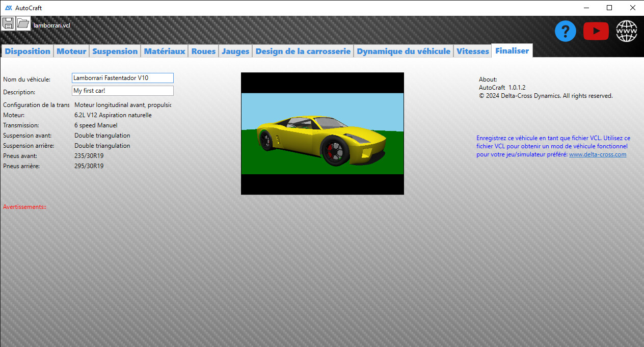Switch to the Jauges tab
Screen dimensions: 644x347
point(235,51)
